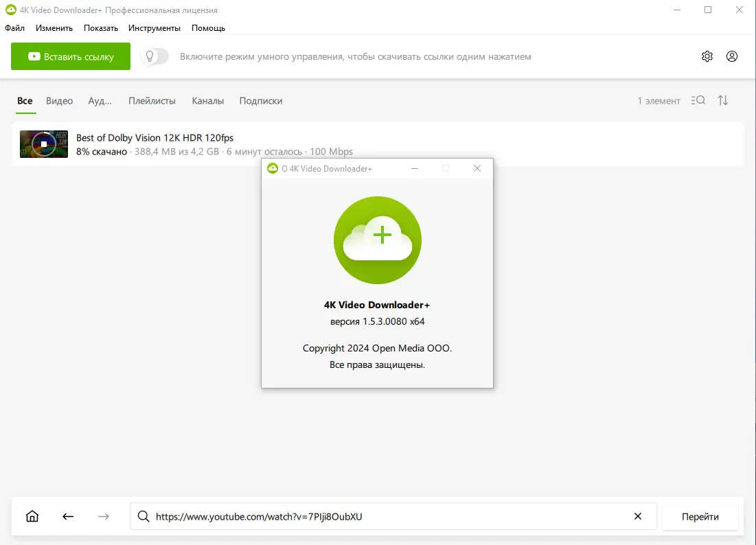Click the magnifier icon in URL field
The image size is (756, 545).
(144, 517)
